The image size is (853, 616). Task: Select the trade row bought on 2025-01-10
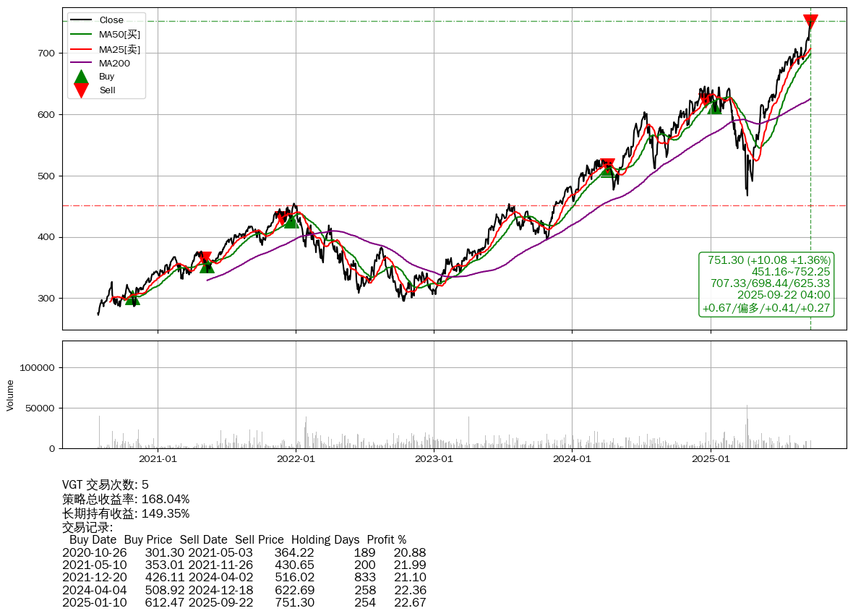click(x=244, y=602)
